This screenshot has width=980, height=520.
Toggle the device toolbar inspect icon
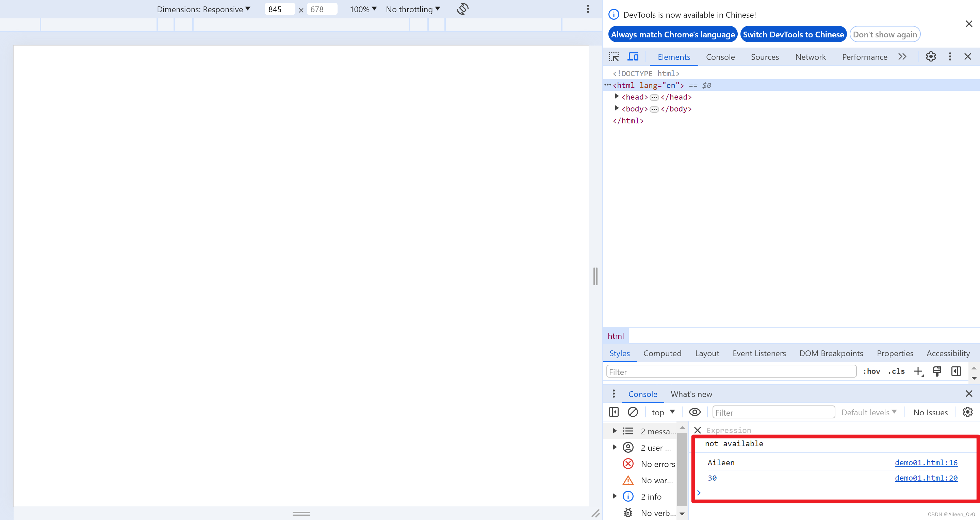[634, 57]
